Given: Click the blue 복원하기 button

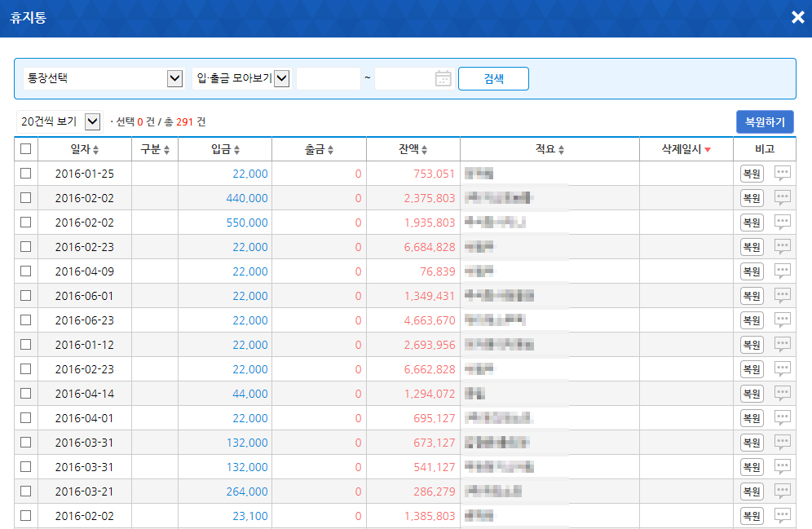Looking at the screenshot, I should [x=765, y=122].
